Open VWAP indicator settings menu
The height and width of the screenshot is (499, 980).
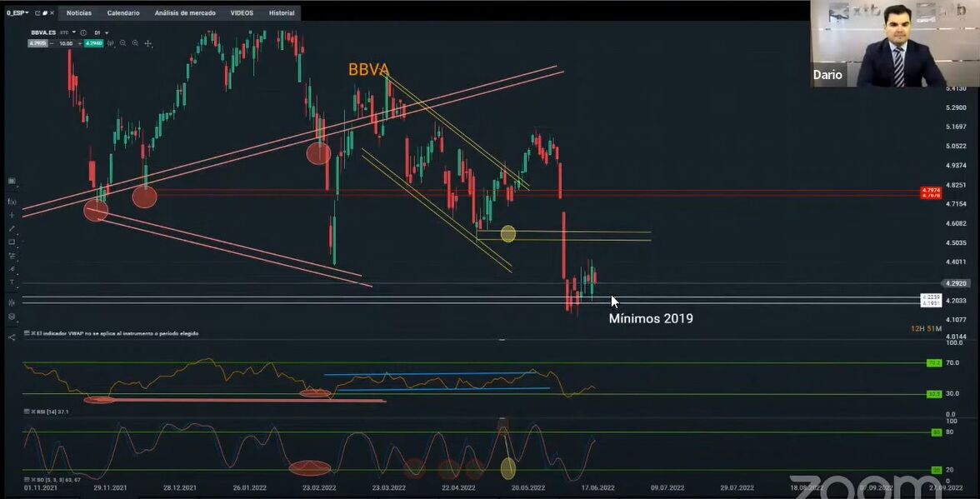coord(27,333)
